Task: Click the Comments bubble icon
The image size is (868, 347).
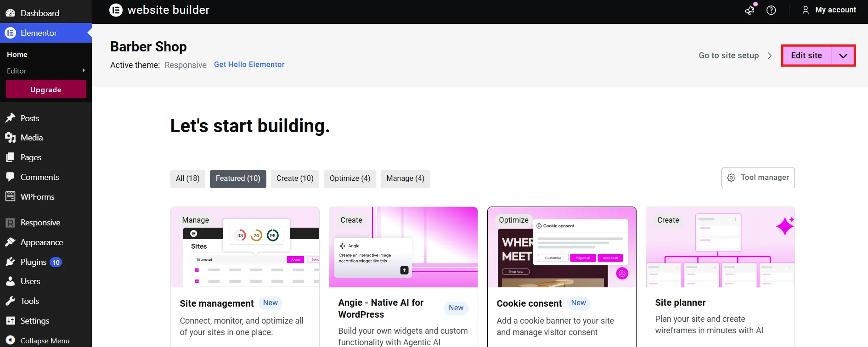Action: click(x=10, y=177)
